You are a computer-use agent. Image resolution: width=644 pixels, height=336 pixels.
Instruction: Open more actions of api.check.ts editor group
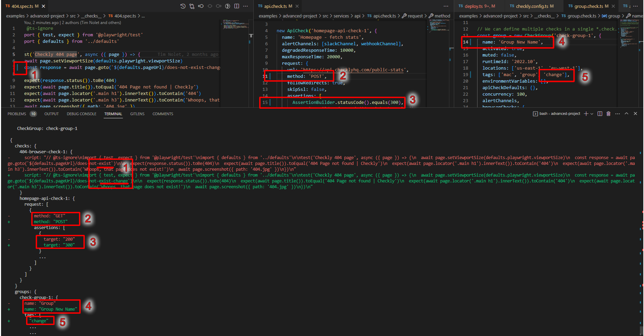pos(446,6)
